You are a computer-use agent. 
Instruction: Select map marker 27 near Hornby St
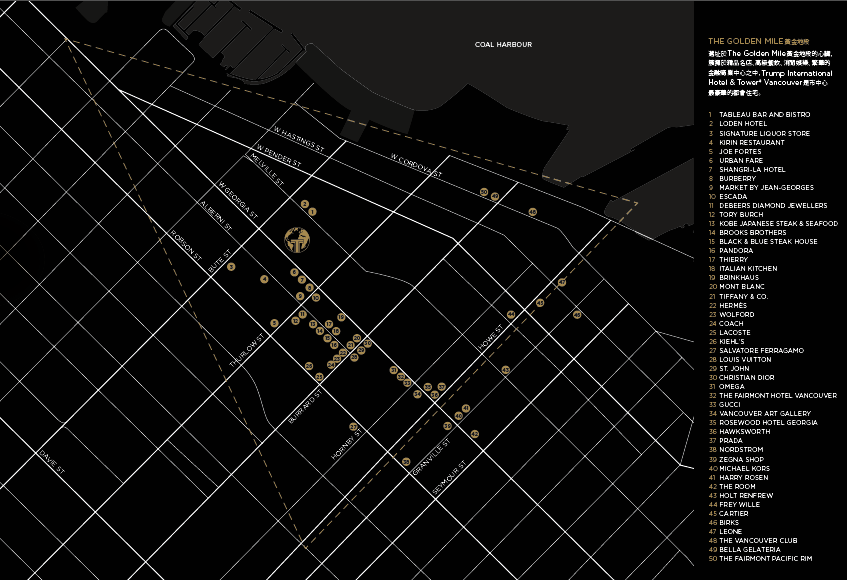[x=353, y=427]
